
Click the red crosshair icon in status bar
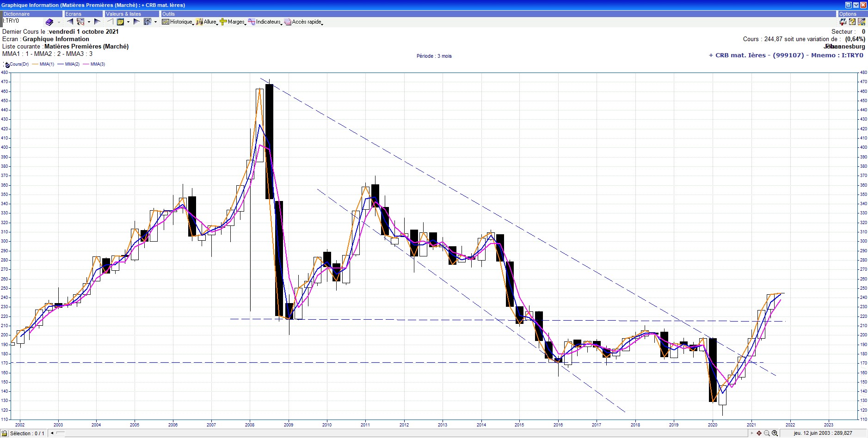[759, 433]
